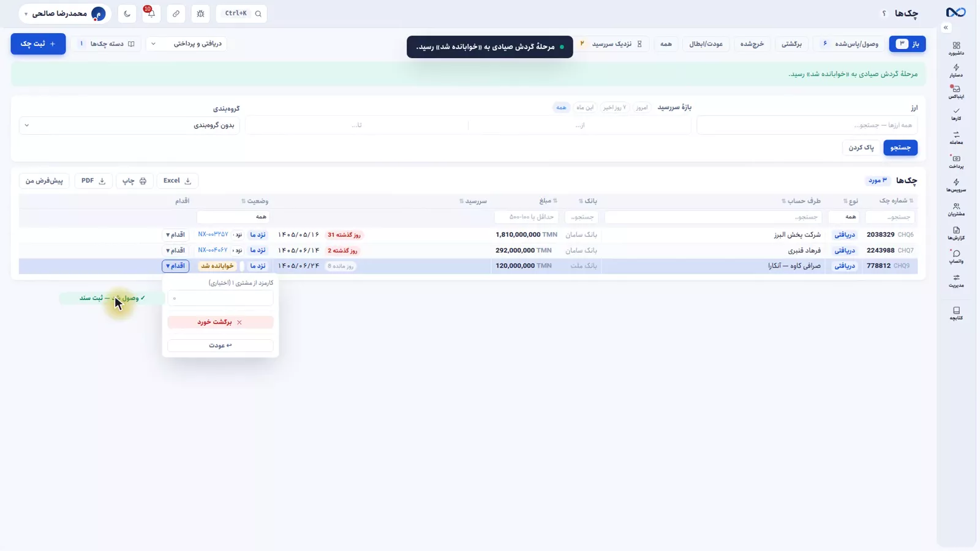Click the link icon in the top bar
The height and width of the screenshot is (551, 980).
coord(176,13)
